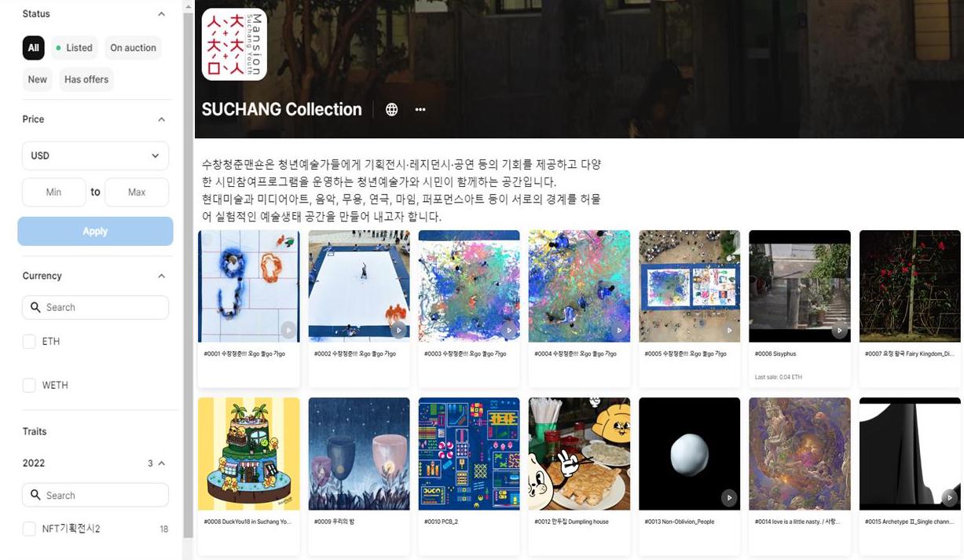This screenshot has width=964, height=560.
Task: Play video on #0013 Non-Oblivion_People
Action: [x=729, y=497]
